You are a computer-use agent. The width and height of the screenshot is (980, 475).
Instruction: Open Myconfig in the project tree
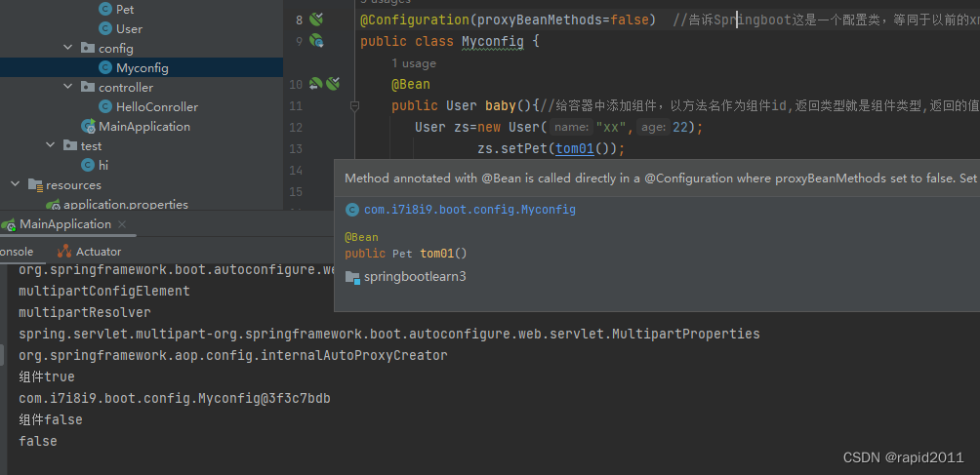pyautogui.click(x=142, y=68)
